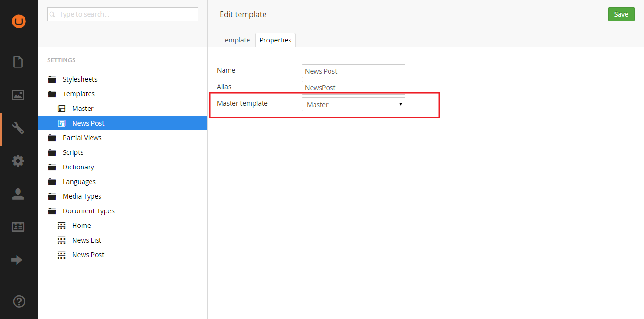Click the Home document type icon
This screenshot has height=319, width=644.
coord(61,226)
